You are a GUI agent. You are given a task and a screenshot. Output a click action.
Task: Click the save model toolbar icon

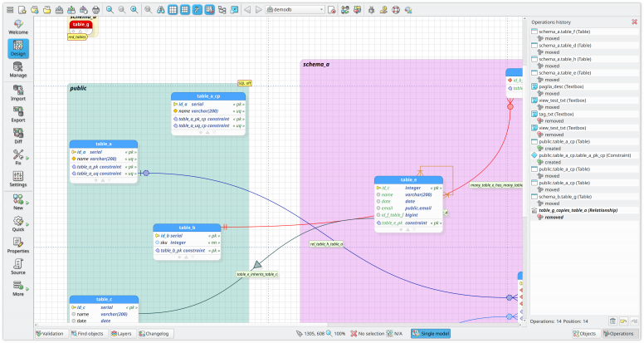point(59,9)
